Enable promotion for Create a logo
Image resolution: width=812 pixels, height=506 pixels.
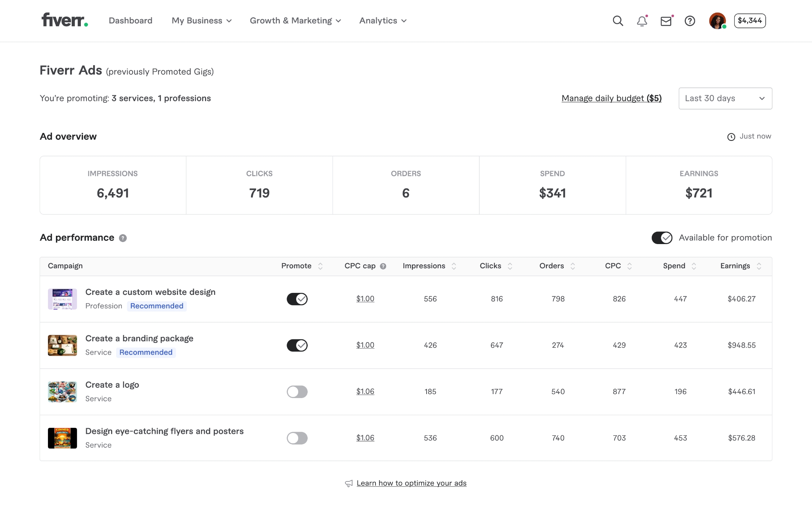tap(297, 392)
